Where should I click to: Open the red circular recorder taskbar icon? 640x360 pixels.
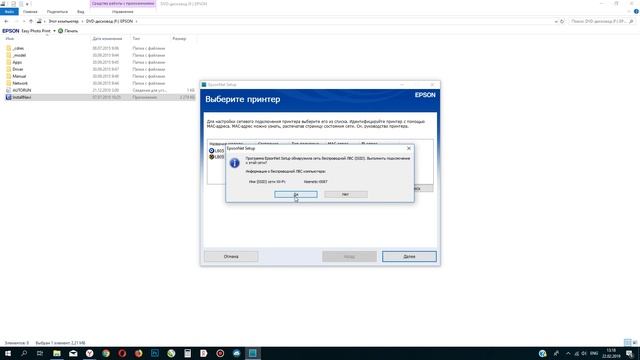pyautogui.click(x=220, y=353)
